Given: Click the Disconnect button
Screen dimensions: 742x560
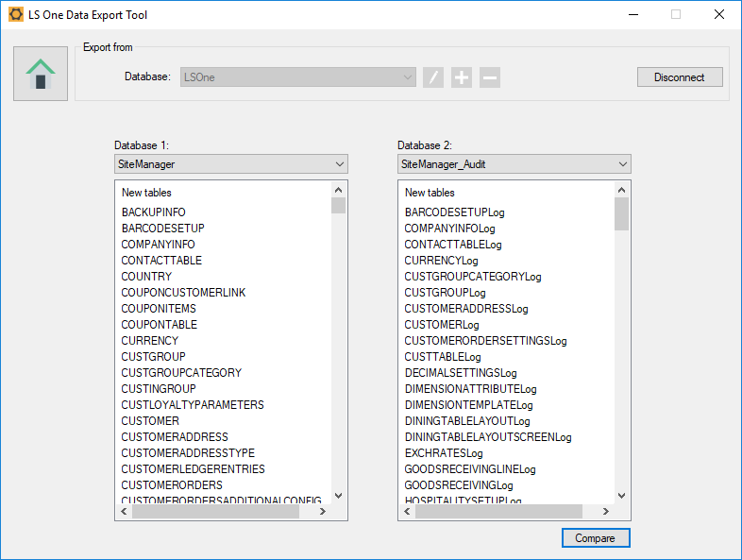Looking at the screenshot, I should [680, 77].
